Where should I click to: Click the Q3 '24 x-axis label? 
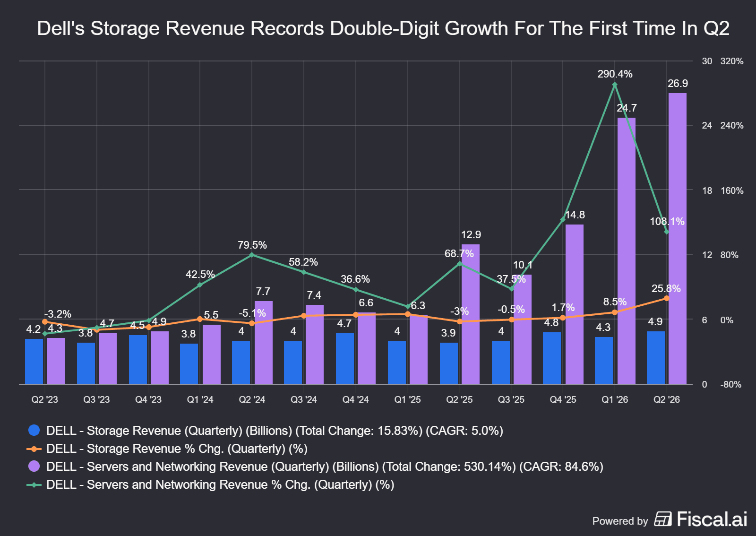(304, 399)
